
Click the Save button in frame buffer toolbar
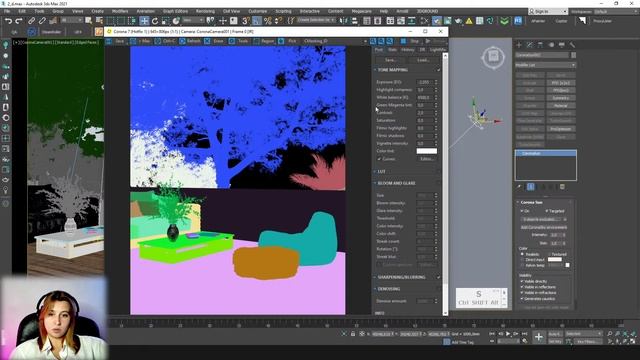(116, 41)
